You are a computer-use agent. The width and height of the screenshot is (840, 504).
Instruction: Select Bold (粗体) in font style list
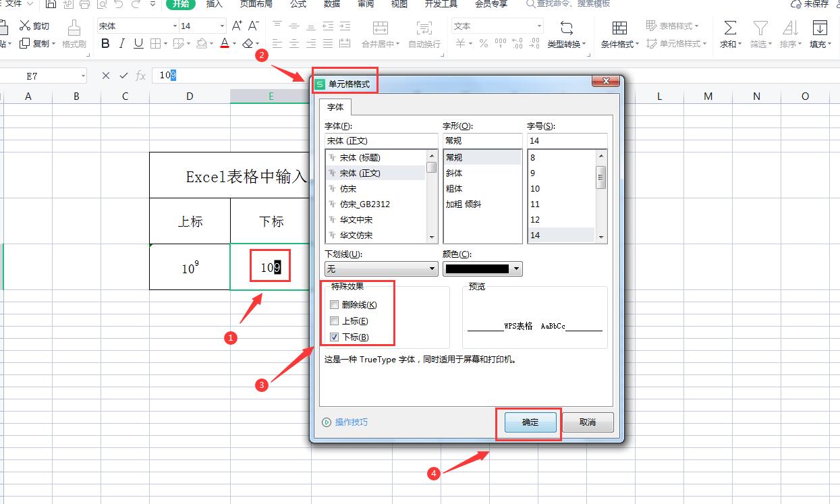[482, 189]
